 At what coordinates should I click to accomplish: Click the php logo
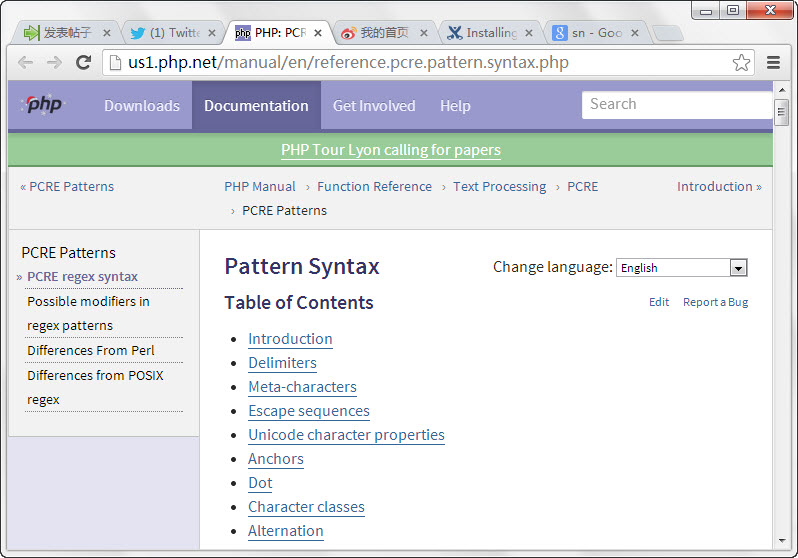[x=44, y=104]
